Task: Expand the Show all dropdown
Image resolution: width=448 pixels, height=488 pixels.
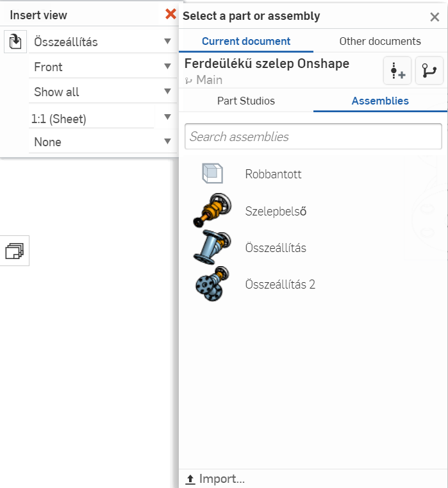Action: (103, 92)
